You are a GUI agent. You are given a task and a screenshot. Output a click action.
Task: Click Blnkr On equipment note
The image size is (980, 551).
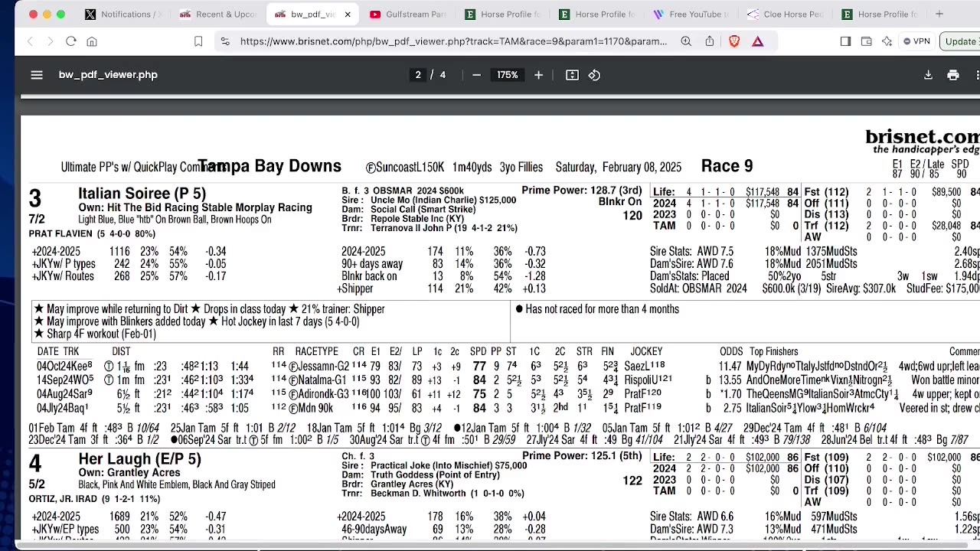click(620, 202)
